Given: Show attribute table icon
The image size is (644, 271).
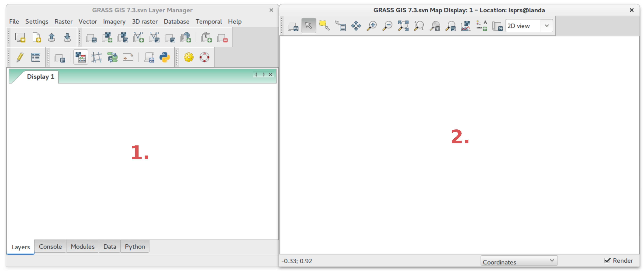Looking at the screenshot, I should [36, 57].
